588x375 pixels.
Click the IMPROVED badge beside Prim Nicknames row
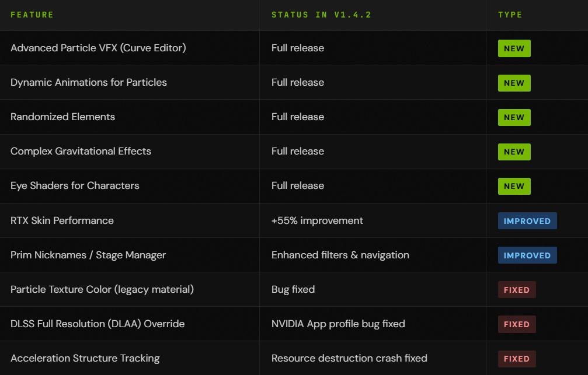tap(527, 255)
